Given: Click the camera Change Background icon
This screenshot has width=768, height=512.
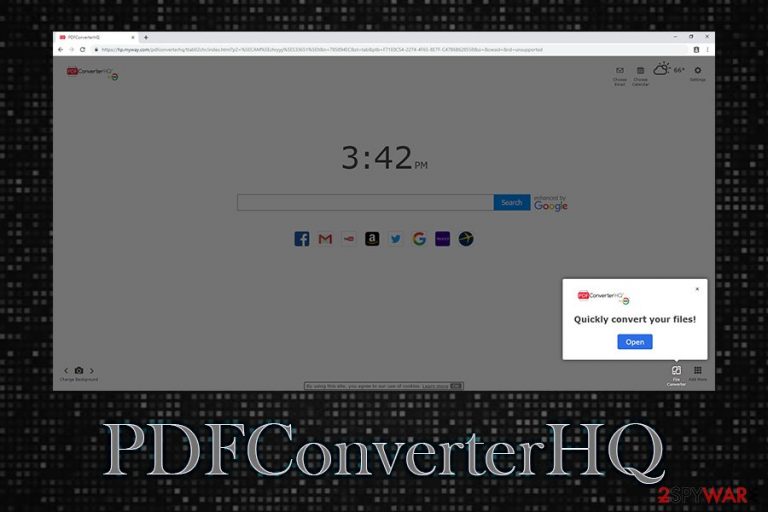Looking at the screenshot, I should (79, 370).
